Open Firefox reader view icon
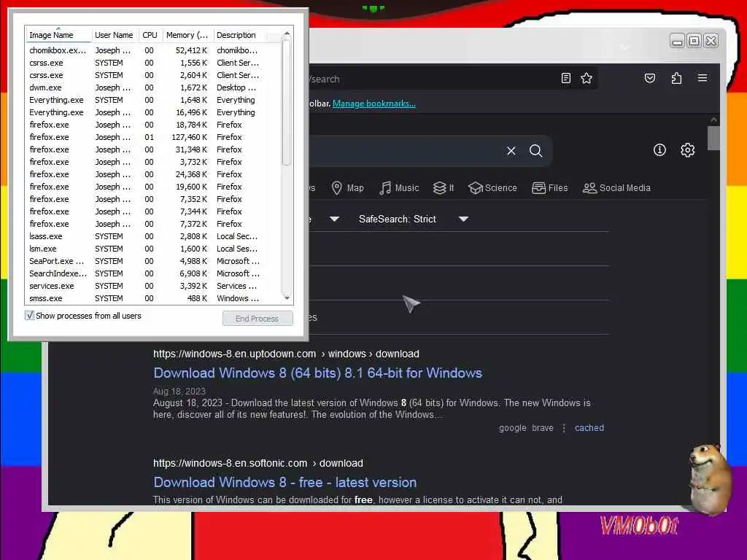Viewport: 747px width, 560px height. [x=565, y=78]
